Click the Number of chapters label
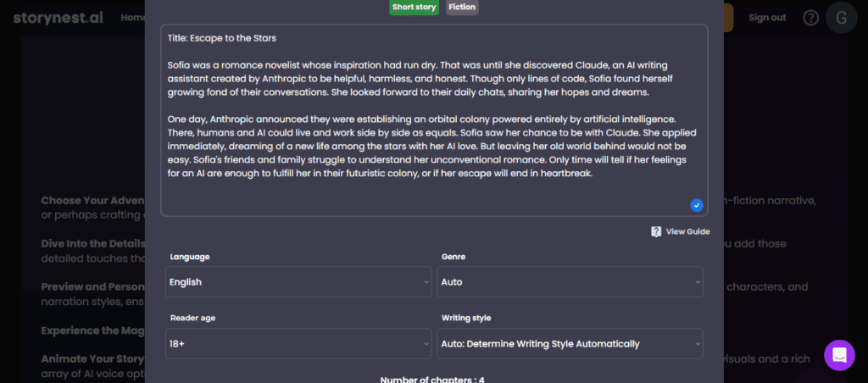The image size is (868, 383). coord(433,378)
